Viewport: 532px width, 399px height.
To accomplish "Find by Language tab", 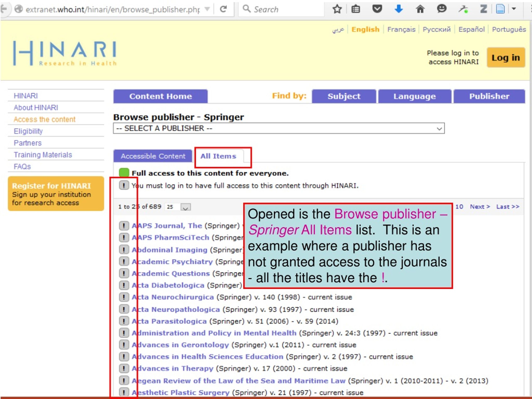I will pyautogui.click(x=414, y=96).
